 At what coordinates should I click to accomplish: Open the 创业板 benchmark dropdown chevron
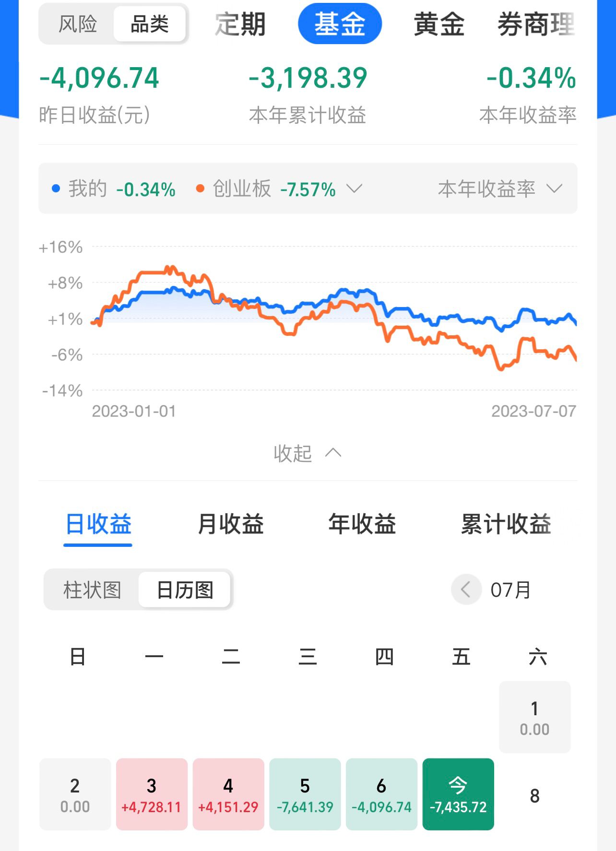354,189
